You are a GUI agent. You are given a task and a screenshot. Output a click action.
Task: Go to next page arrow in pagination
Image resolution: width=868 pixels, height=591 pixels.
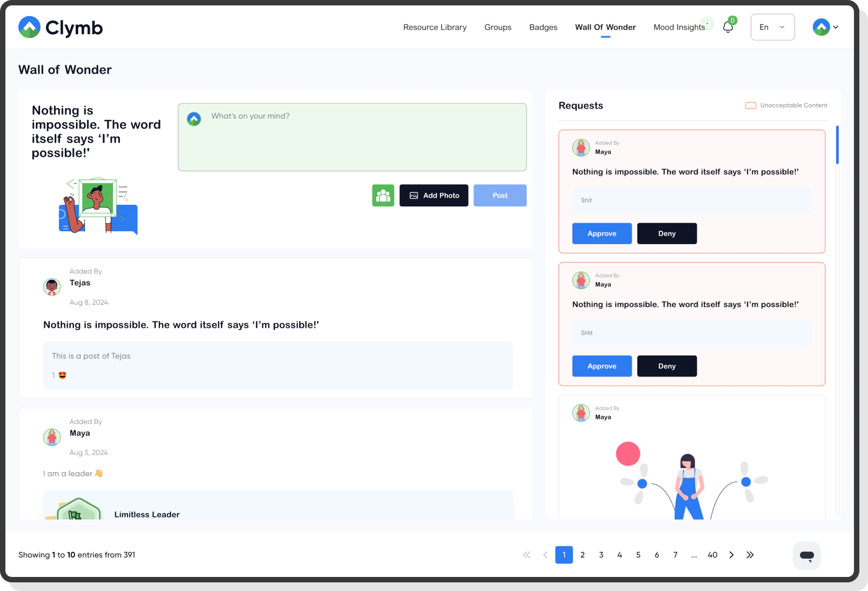pyautogui.click(x=731, y=555)
